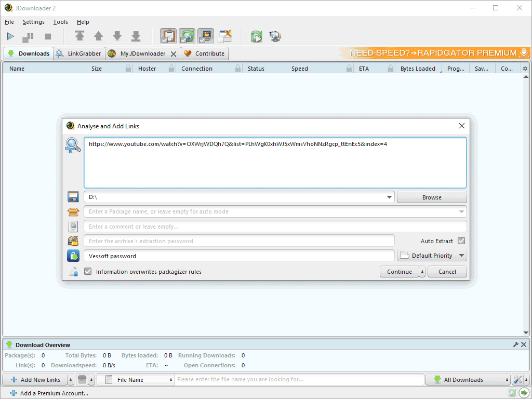Click the file name search field

tap(299, 379)
